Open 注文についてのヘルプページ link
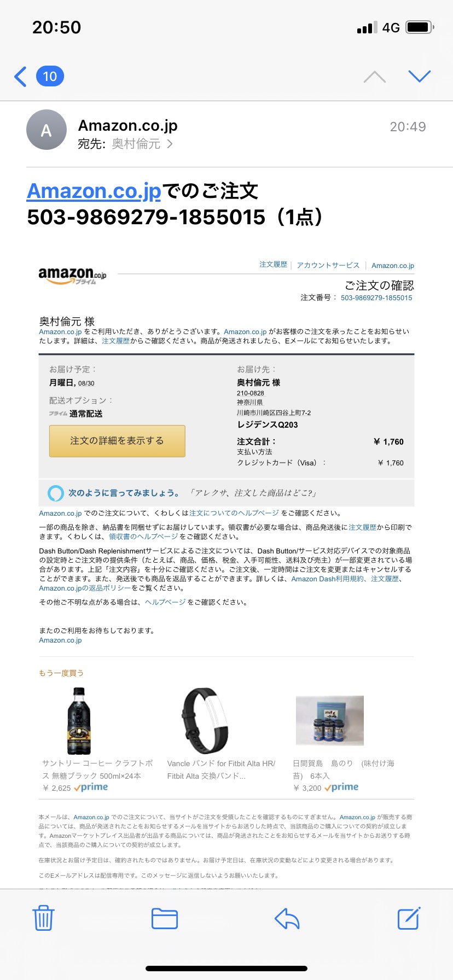Image resolution: width=453 pixels, height=980 pixels. [234, 513]
